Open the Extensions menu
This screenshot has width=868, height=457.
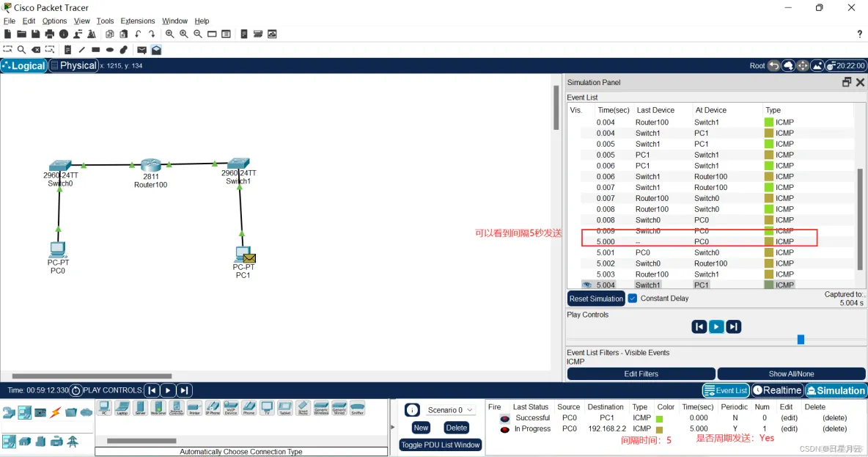pos(137,21)
